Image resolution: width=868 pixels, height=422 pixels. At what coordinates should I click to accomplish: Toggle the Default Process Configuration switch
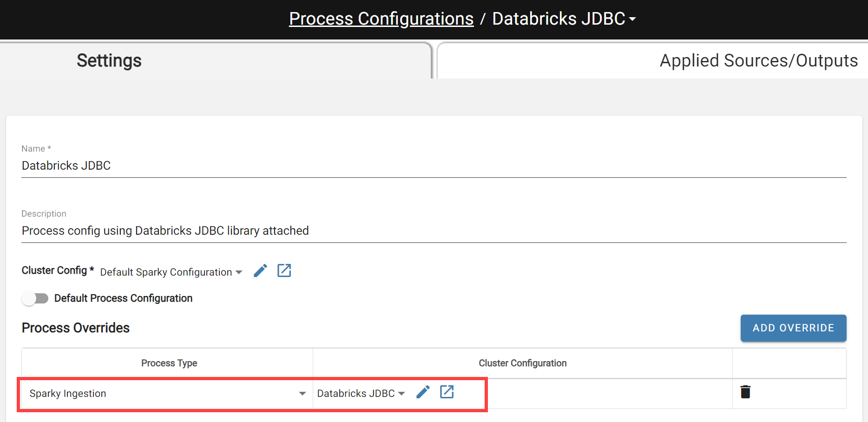coord(35,298)
